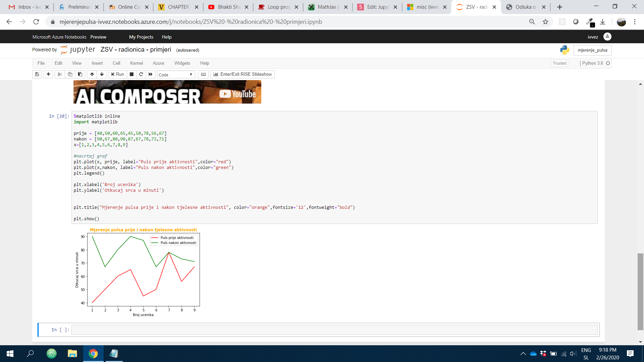Toggle the Enter/Exit RISE Slideshow
Image resolution: width=644 pixels, height=362 pixels.
(243, 74)
